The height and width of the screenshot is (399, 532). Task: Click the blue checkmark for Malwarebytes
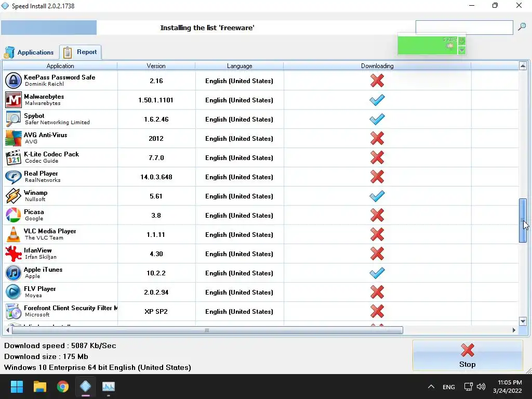coord(377,100)
